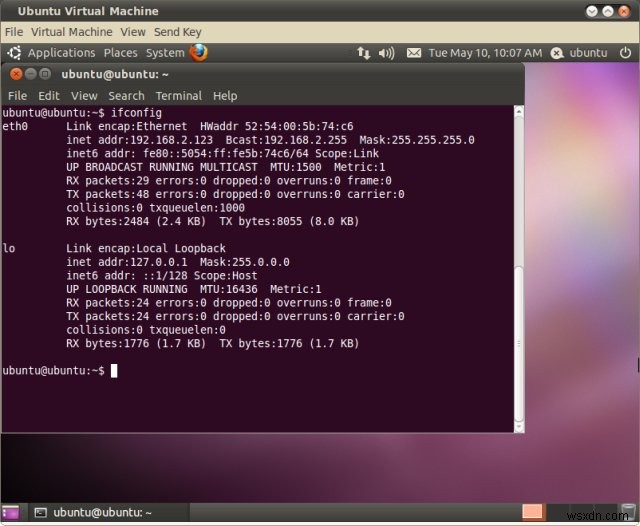
Task: Click the typed ifconfig command text
Action: tap(136, 113)
